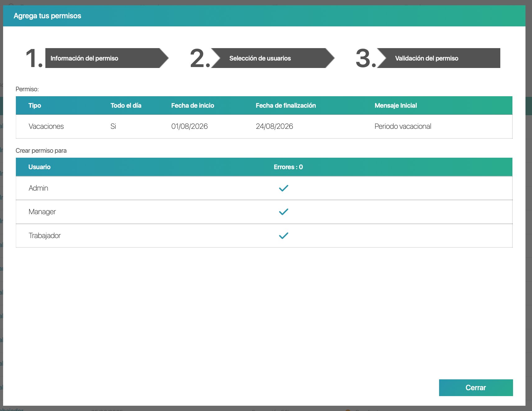The height and width of the screenshot is (411, 532).
Task: Click the checkmark icon in Manager row
Action: pos(284,212)
